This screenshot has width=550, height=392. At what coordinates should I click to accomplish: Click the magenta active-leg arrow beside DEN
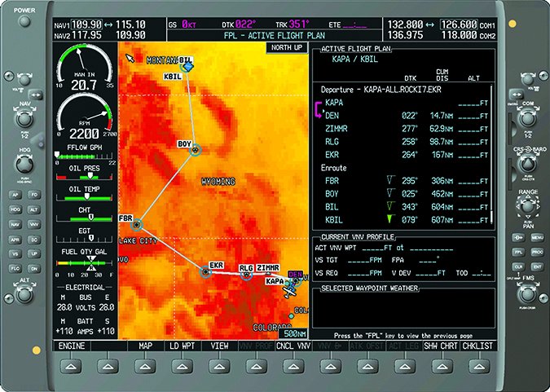coord(318,110)
